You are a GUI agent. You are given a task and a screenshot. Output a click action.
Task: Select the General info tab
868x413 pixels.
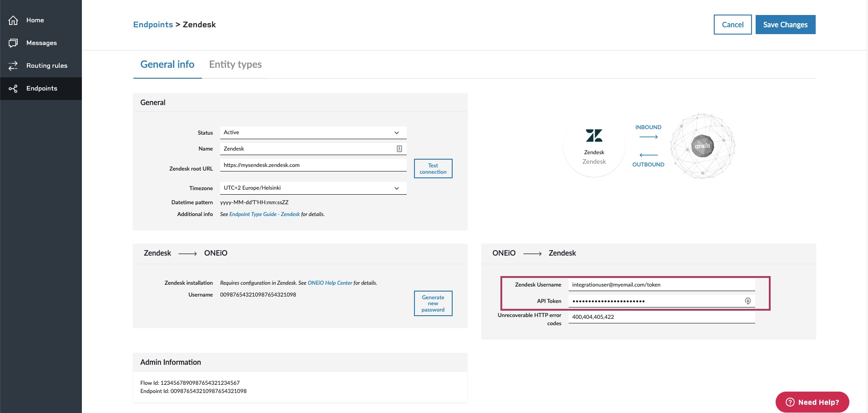coord(167,65)
